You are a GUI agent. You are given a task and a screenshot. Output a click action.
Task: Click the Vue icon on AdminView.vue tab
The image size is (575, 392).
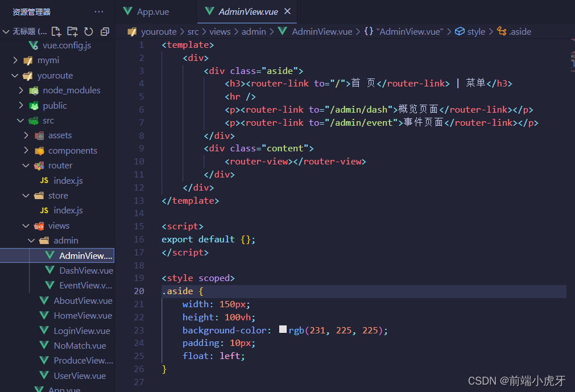click(x=209, y=11)
